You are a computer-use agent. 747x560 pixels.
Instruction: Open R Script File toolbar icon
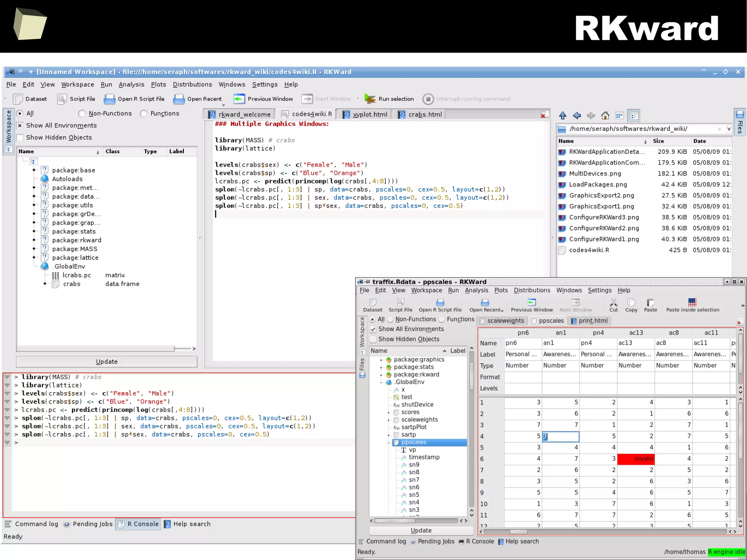coord(109,99)
